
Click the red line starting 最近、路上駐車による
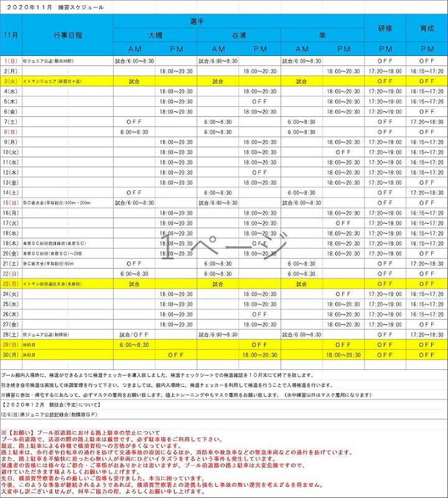[91, 446]
